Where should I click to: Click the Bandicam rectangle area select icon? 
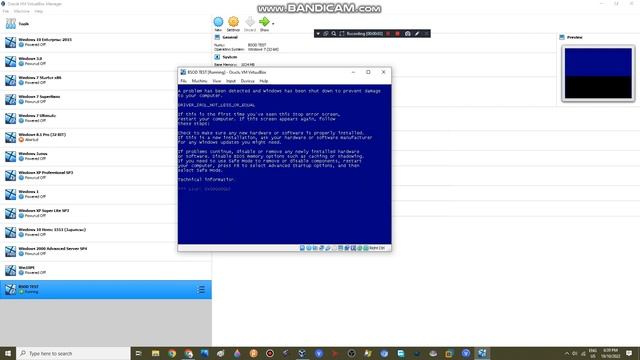[342, 33]
